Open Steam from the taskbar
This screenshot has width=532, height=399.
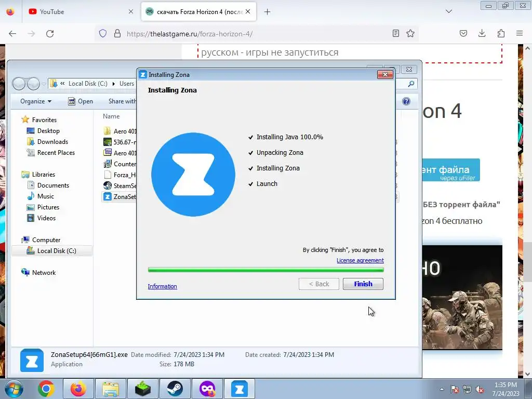(x=175, y=389)
